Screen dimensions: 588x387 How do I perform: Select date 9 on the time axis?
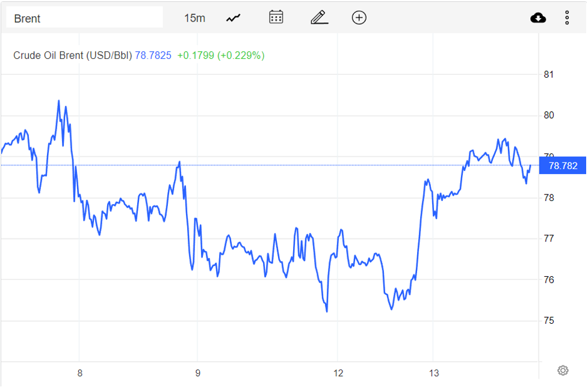[197, 373]
